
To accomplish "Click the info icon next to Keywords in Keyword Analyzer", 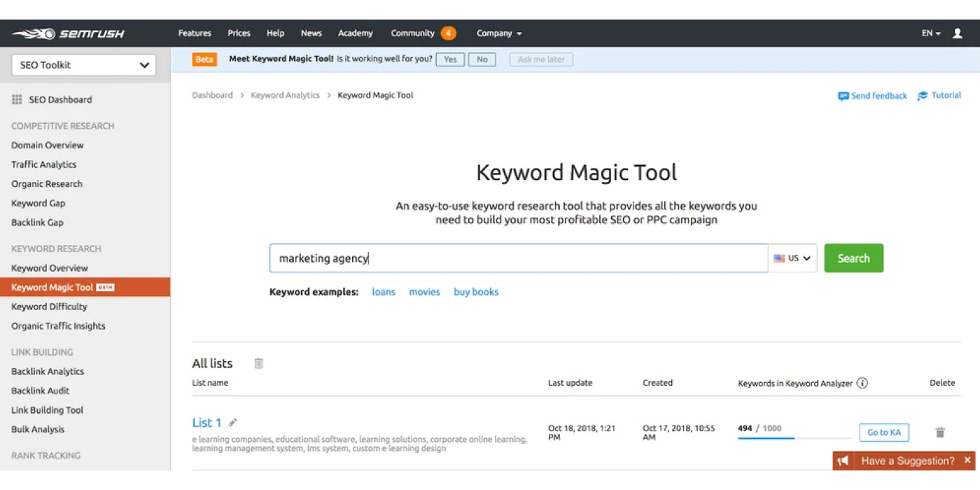I will coord(862,383).
